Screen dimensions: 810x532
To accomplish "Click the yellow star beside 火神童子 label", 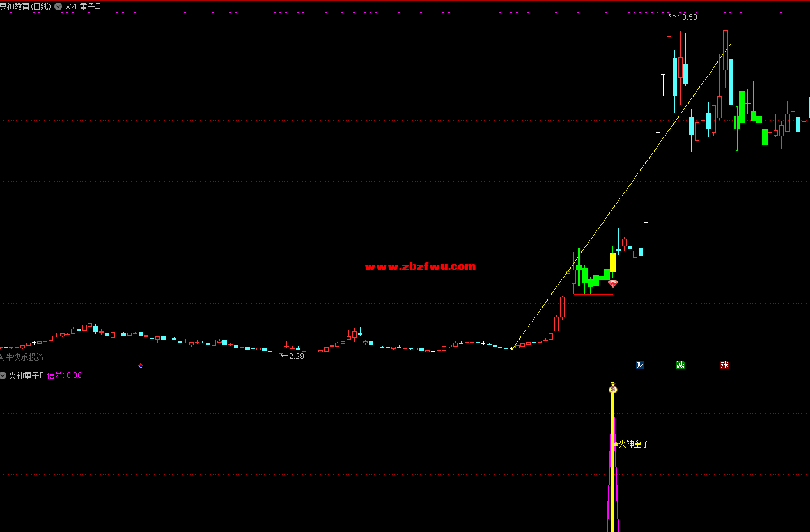I will [x=616, y=444].
